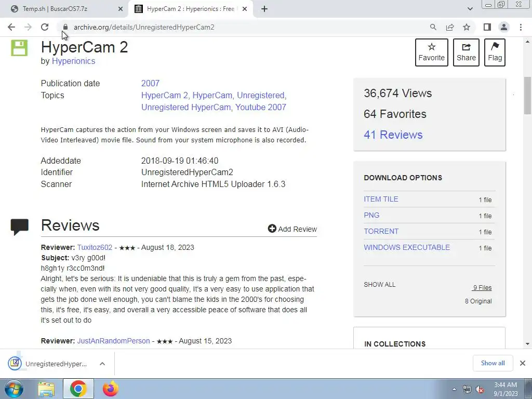Screen dimensions: 532x399
Task: Reload the page with the refresh icon
Action: coord(45,27)
